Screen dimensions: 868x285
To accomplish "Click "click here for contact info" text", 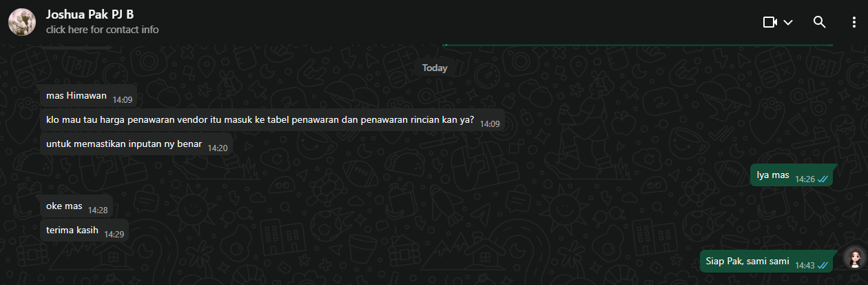I will (x=102, y=30).
